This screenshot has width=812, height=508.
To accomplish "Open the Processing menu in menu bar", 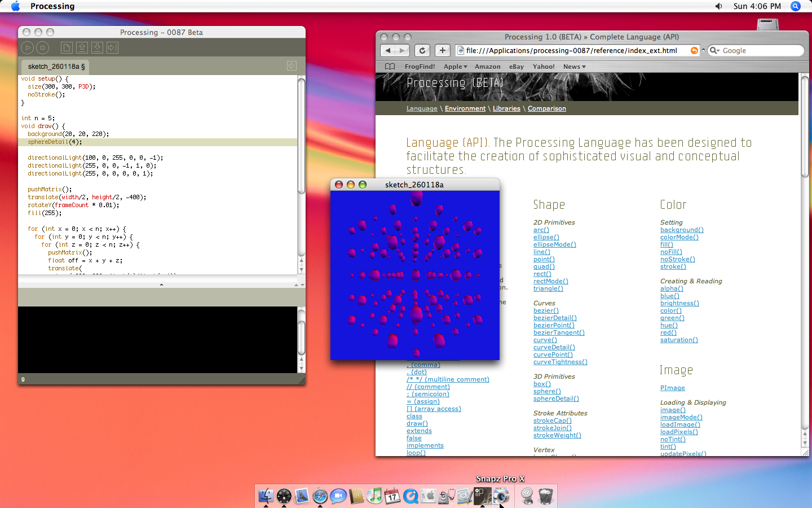I will click(52, 6).
